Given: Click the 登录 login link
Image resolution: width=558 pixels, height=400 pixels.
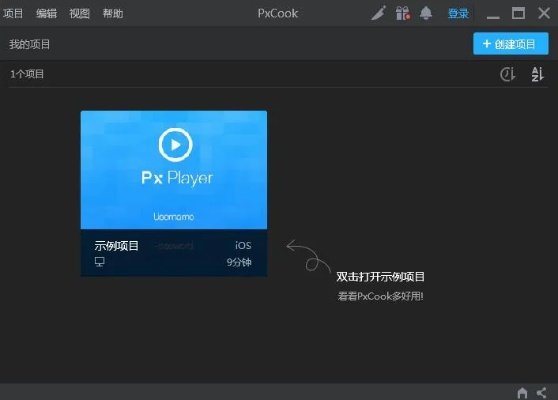Looking at the screenshot, I should tap(458, 14).
